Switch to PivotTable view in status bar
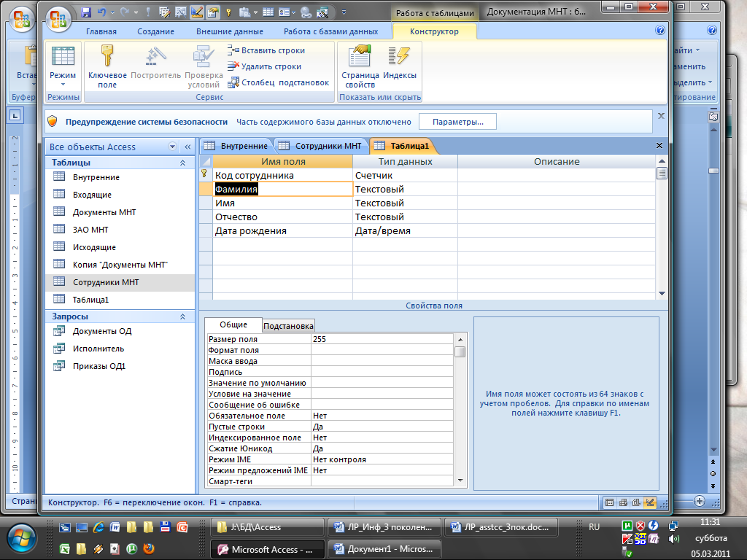This screenshot has height=560, width=747. point(623,502)
